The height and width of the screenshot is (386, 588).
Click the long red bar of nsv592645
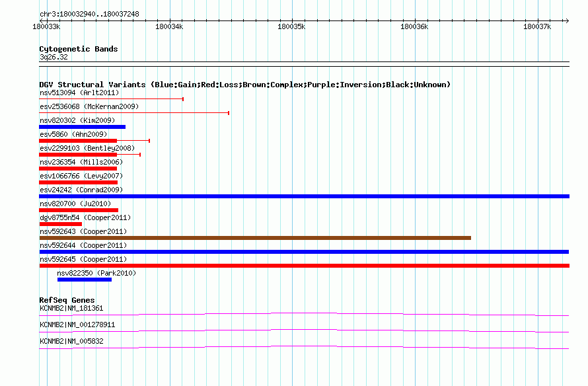click(x=304, y=266)
